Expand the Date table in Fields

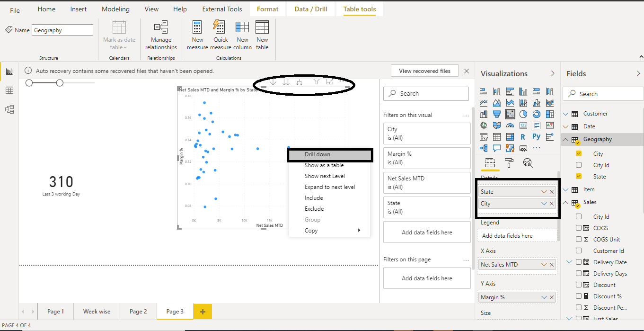point(566,126)
